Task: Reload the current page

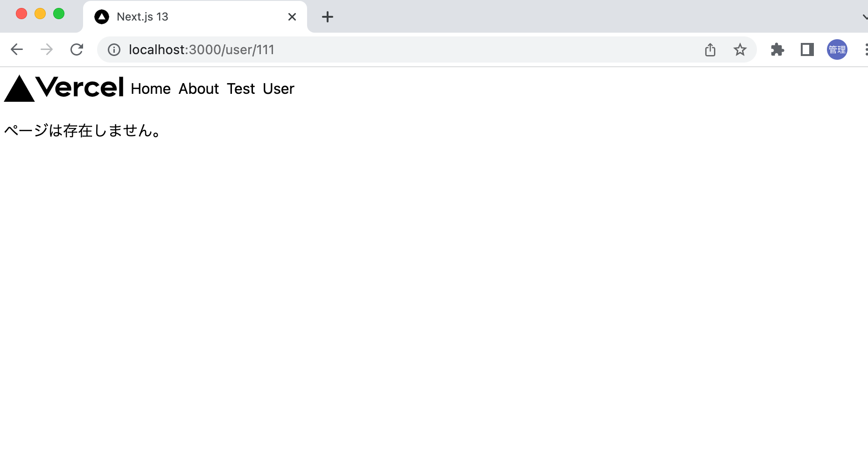Action: pos(77,49)
